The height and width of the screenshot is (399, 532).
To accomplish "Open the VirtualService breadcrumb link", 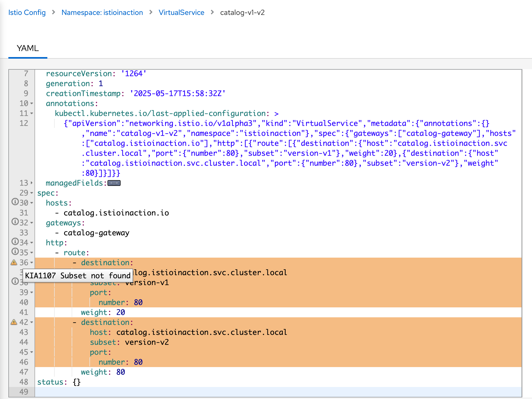I will coord(181,13).
